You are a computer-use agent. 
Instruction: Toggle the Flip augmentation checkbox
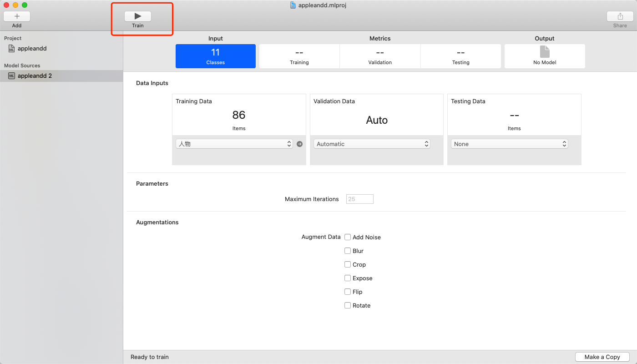(x=348, y=292)
